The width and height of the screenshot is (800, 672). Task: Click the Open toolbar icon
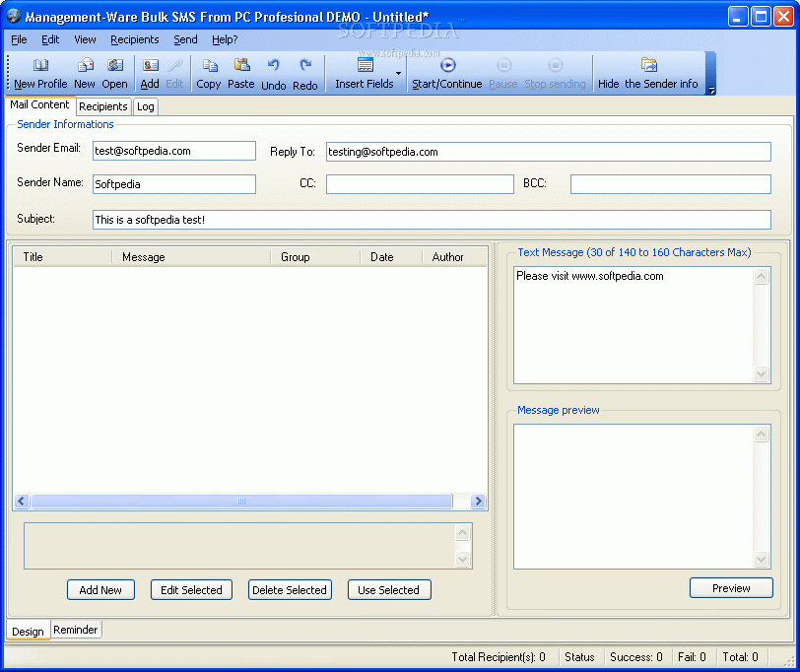115,65
